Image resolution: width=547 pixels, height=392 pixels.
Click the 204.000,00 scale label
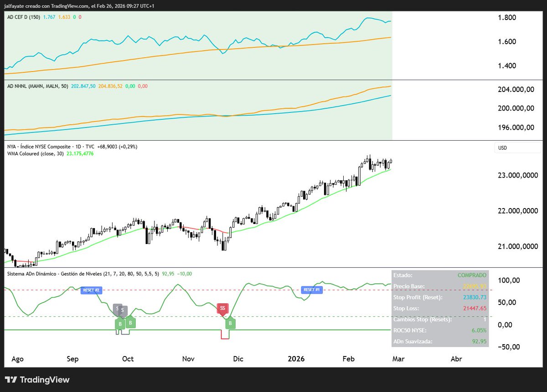pyautogui.click(x=516, y=90)
